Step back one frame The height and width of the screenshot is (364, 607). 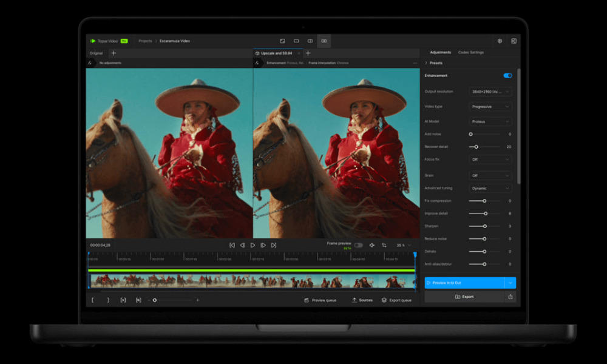click(242, 245)
